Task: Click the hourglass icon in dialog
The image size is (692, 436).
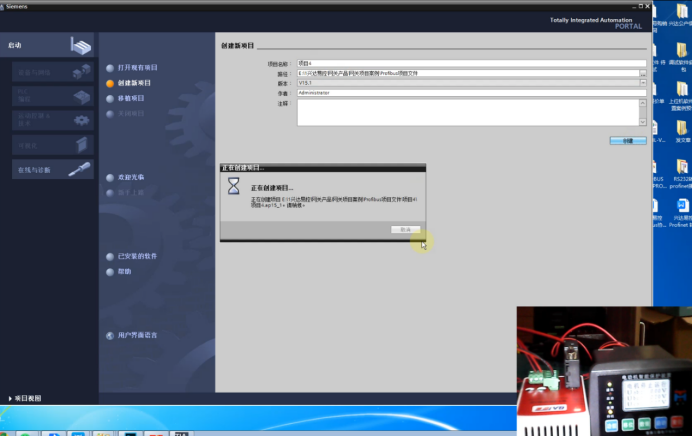Action: click(233, 186)
